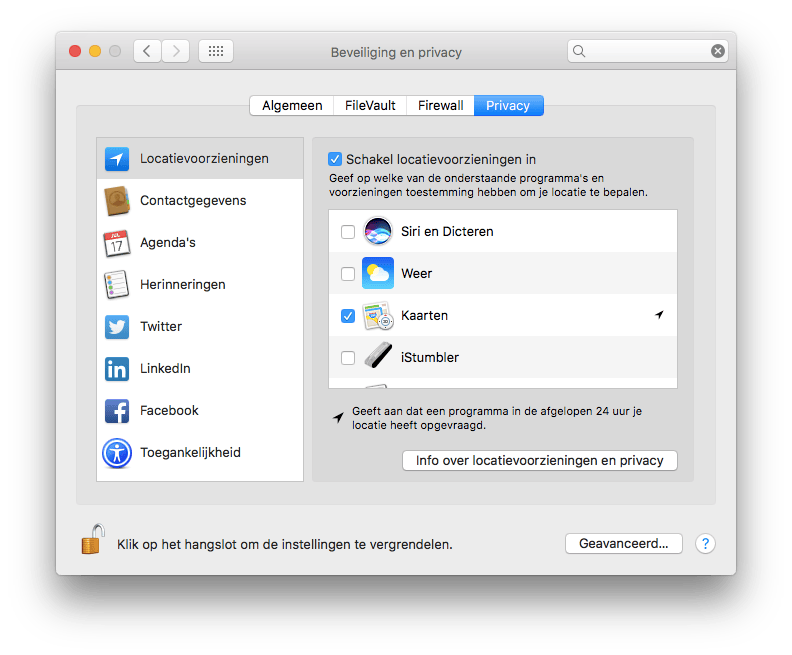Image resolution: width=792 pixels, height=655 pixels.
Task: Enable location for Siri en Dicteren
Action: click(348, 232)
